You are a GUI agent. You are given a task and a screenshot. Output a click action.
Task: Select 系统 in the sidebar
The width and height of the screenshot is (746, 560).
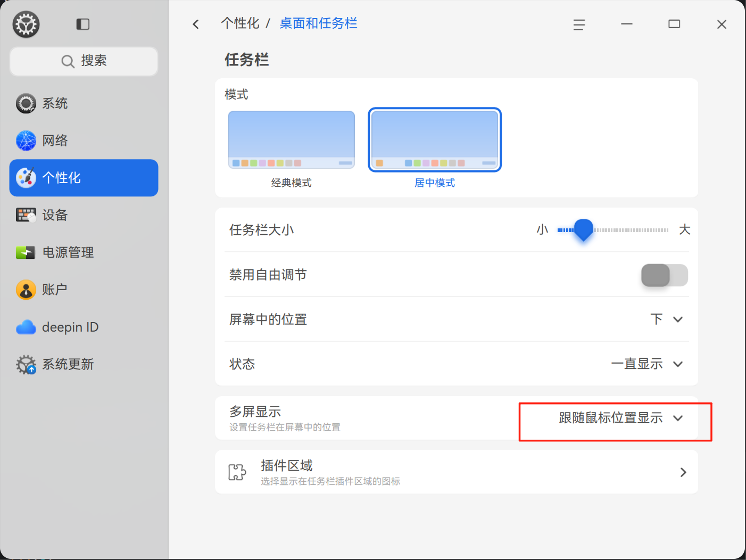(x=84, y=103)
